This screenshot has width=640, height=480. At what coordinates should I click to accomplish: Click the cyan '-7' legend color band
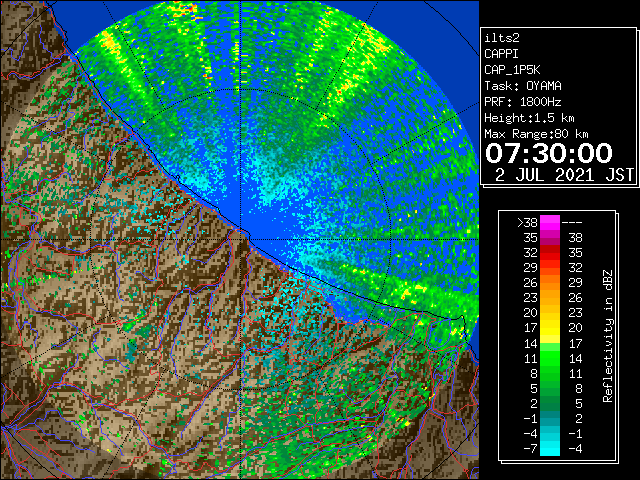pyautogui.click(x=550, y=448)
